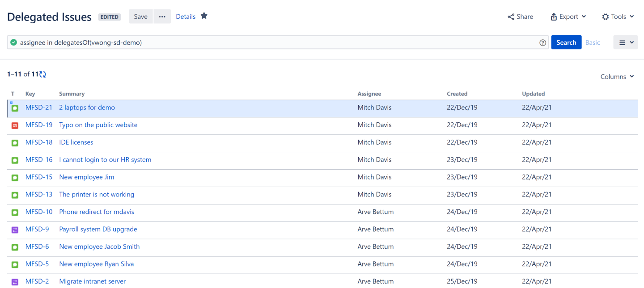Open the list view layout switcher
The image size is (644, 288).
tap(625, 43)
